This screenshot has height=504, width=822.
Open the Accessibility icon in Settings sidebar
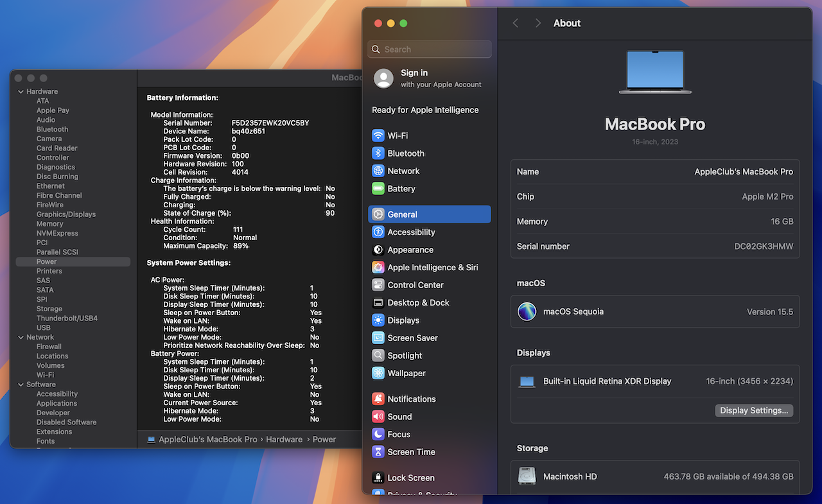pos(378,232)
